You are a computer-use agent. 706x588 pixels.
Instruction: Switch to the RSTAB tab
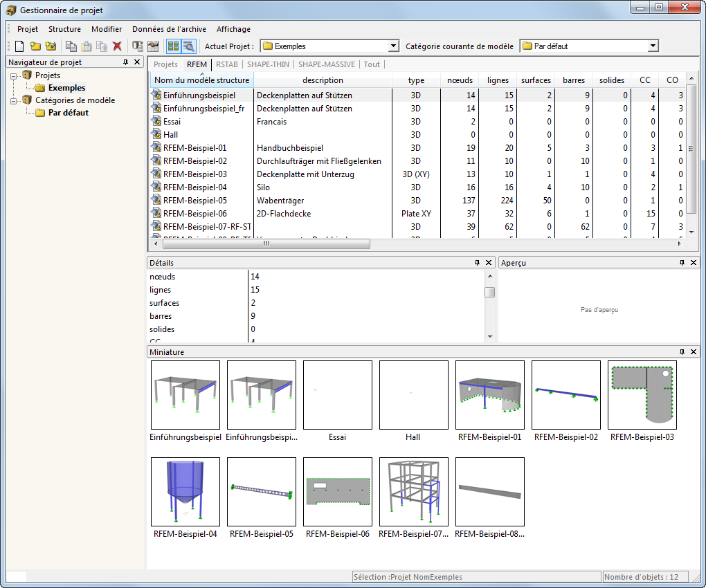(x=226, y=64)
